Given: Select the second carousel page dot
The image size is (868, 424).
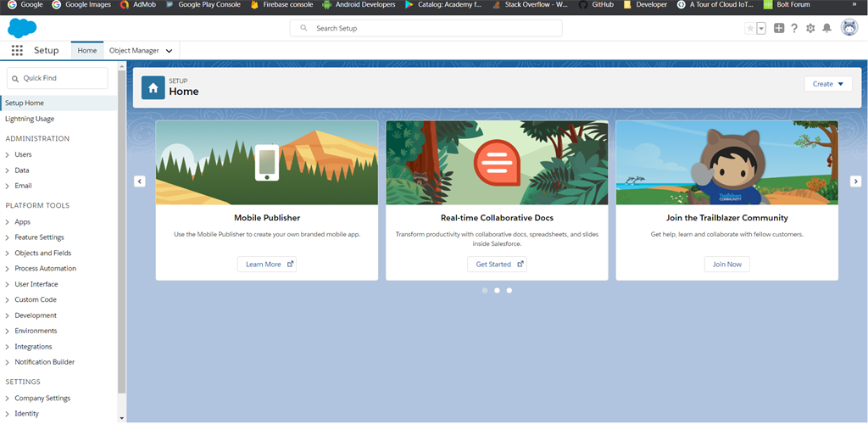Looking at the screenshot, I should click(497, 290).
